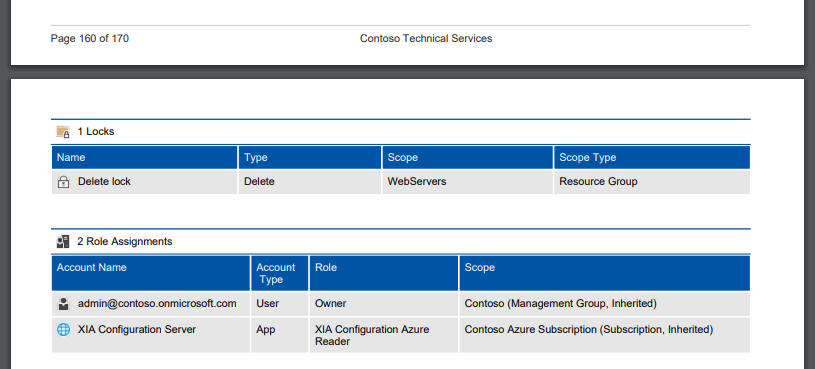Select the 'Resource Group' cell
Screen dimensions: 815x369
652,182
